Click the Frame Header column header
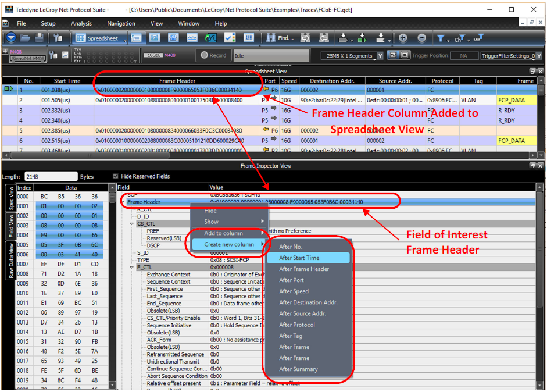This screenshot has height=392, width=547. pyautogui.click(x=177, y=81)
